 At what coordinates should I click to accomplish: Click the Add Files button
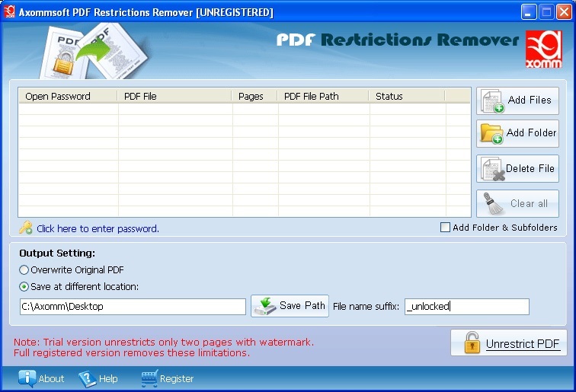point(517,100)
